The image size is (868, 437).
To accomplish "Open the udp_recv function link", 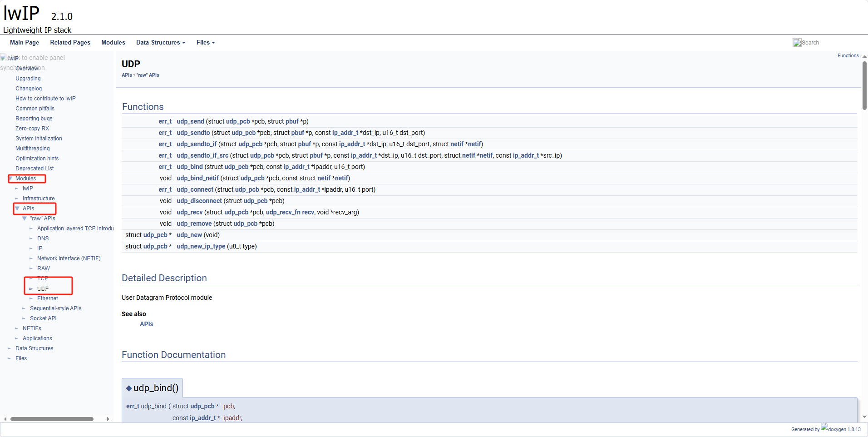I will 190,212.
